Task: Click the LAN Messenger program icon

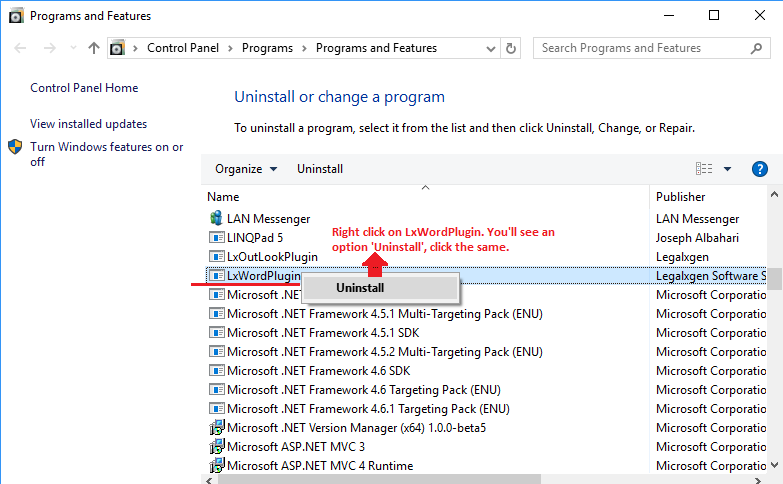Action: [x=216, y=218]
